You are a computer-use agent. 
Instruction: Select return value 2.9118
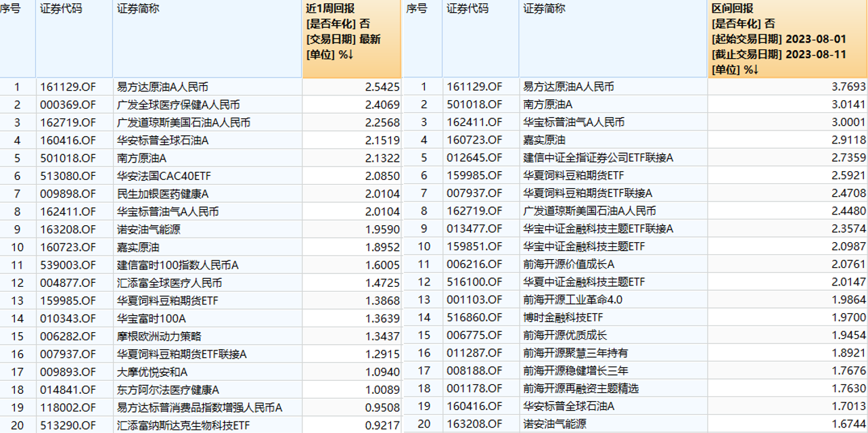(x=848, y=140)
